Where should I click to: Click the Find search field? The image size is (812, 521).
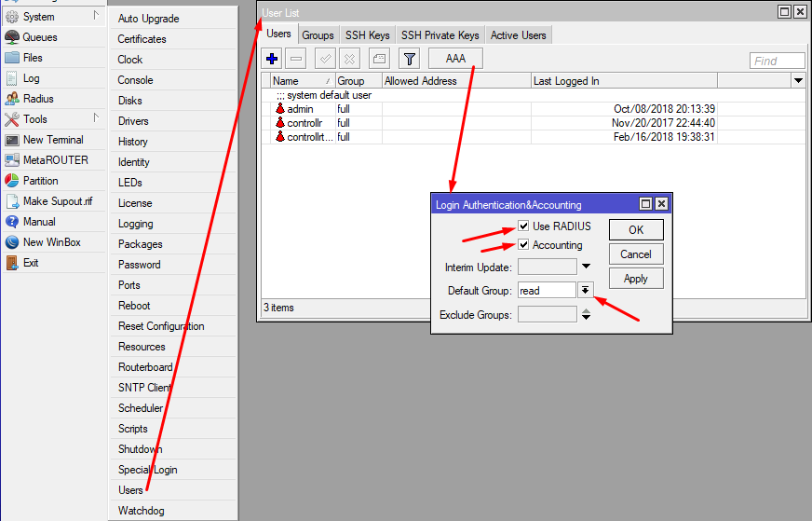777,61
